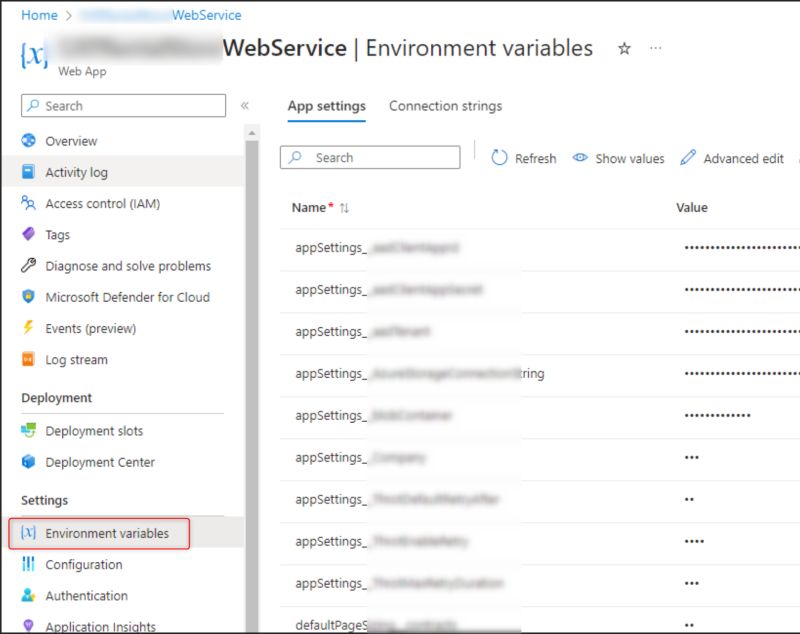Click the Authentication user icon
The width and height of the screenshot is (800, 634).
tap(29, 595)
